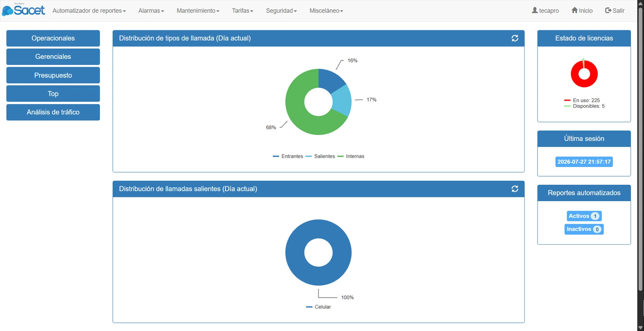Refresh the outgoing calls distribution chart
The image size is (644, 331).
(x=515, y=189)
